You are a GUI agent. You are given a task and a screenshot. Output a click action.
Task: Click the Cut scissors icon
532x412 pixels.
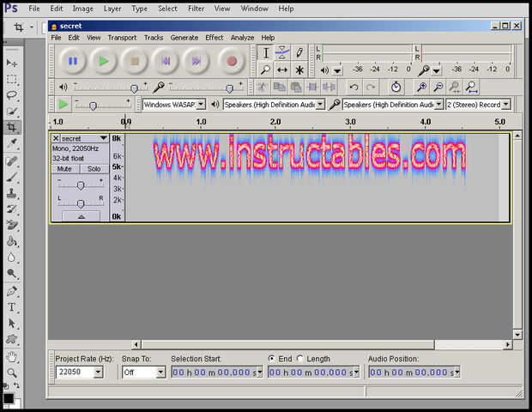(x=262, y=88)
